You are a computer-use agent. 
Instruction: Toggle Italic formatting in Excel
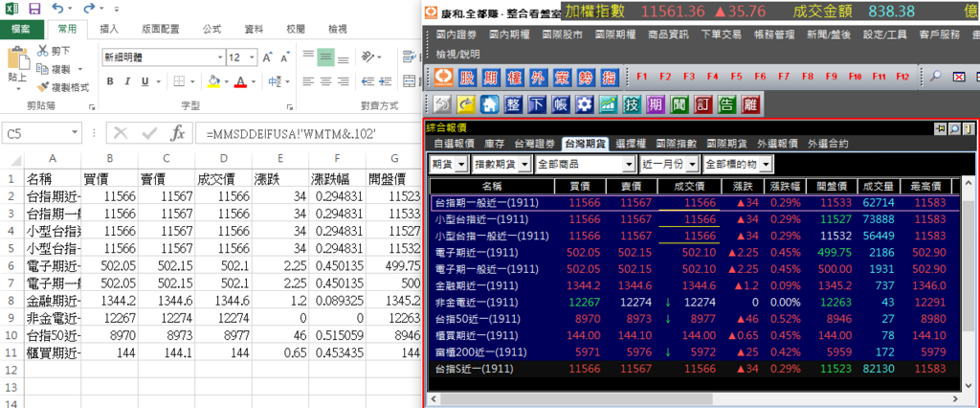coord(127,81)
